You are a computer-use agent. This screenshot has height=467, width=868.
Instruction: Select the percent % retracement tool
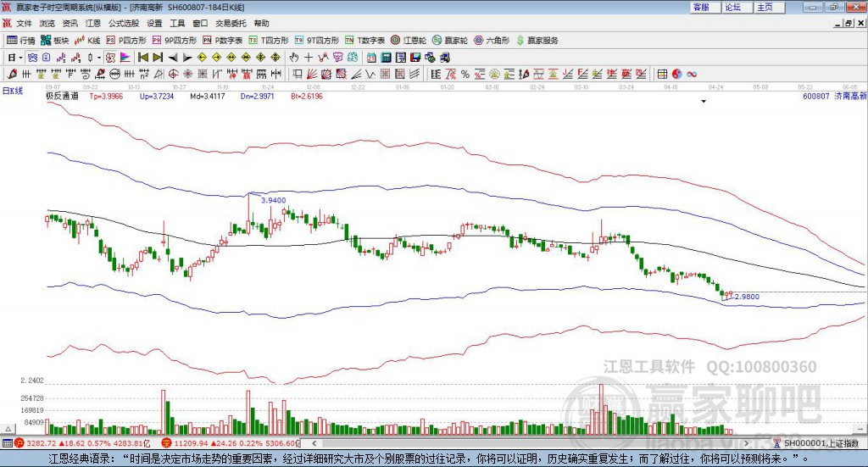tap(465, 74)
